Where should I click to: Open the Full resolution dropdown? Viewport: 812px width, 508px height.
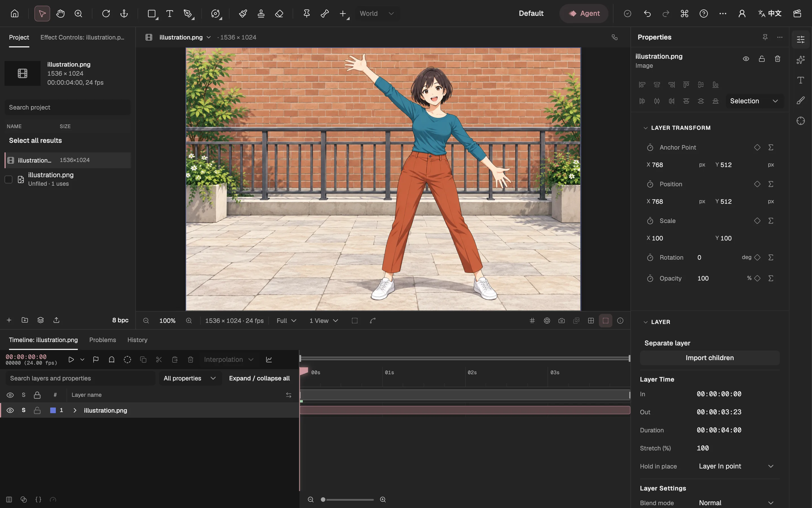[286, 321]
